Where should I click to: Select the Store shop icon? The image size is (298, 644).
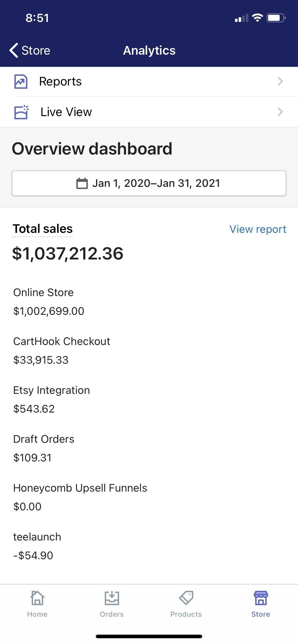click(261, 598)
